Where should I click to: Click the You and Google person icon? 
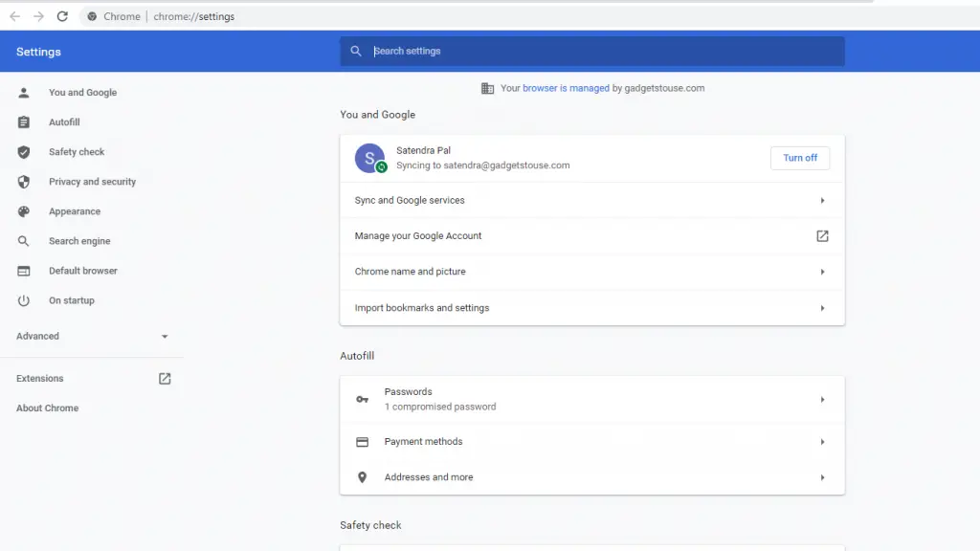[24, 93]
